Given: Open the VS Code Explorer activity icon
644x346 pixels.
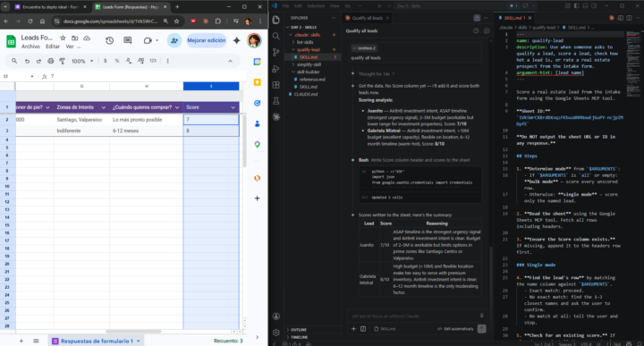Looking at the screenshot, I should coord(276,20).
